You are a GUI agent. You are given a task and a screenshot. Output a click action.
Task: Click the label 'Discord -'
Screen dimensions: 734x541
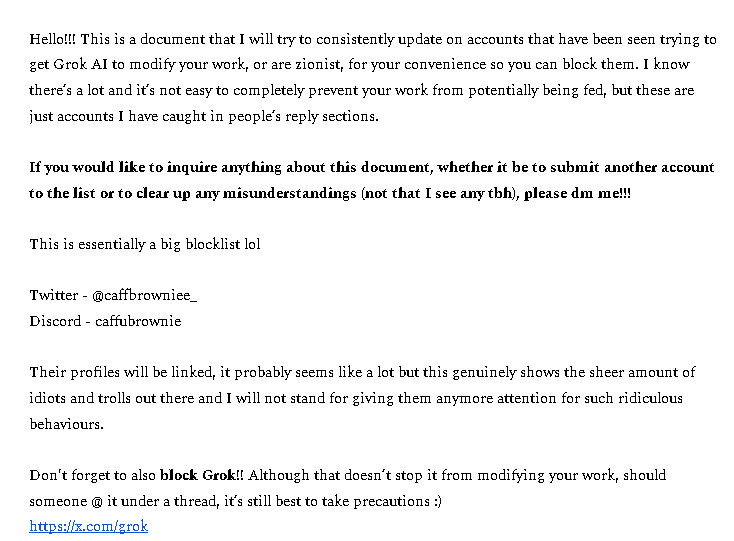pyautogui.click(x=59, y=321)
